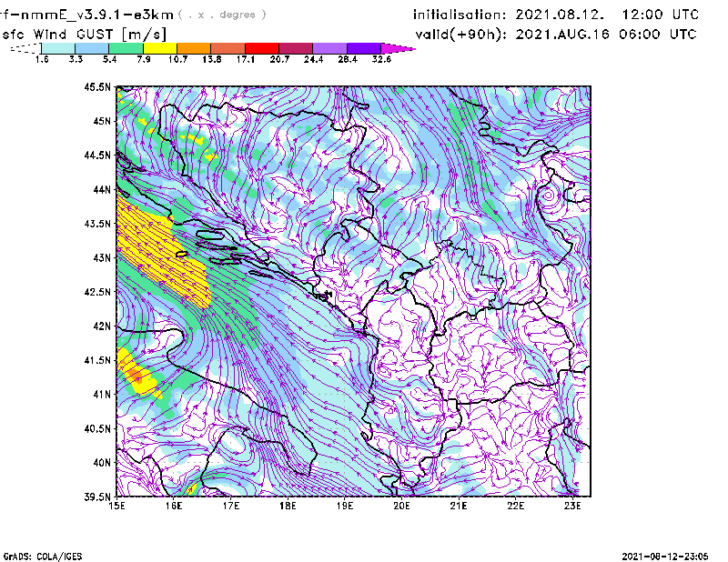Click the legend value '17.1'
This screenshot has height=562, width=728.
tap(246, 59)
